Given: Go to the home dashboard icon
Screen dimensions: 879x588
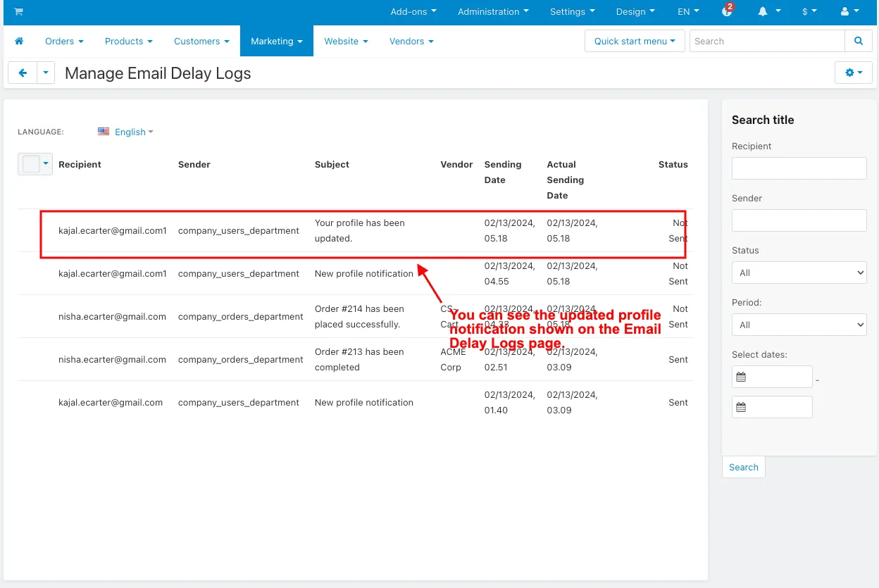Looking at the screenshot, I should pyautogui.click(x=19, y=41).
